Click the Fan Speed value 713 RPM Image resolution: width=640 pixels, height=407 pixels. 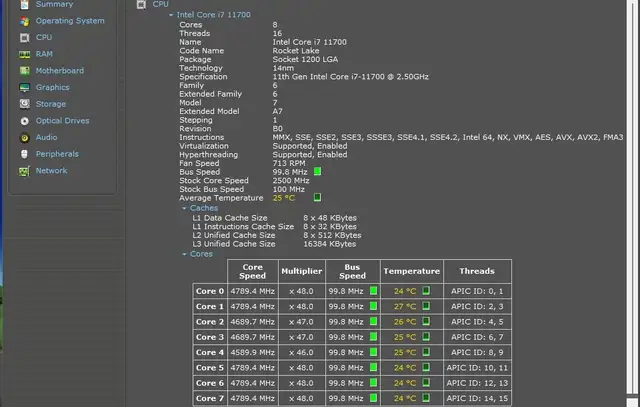tap(289, 163)
